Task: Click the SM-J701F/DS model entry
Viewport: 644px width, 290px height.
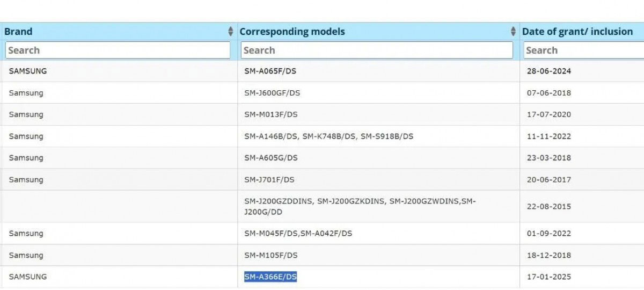Action: [269, 179]
